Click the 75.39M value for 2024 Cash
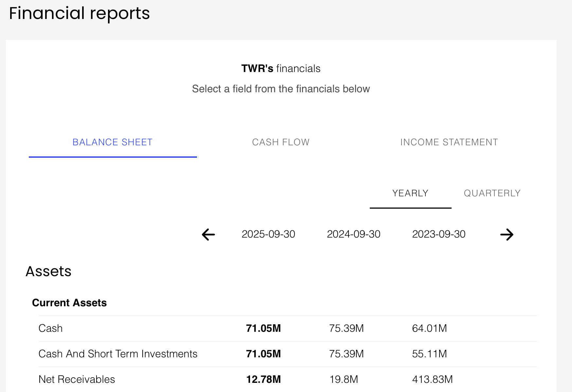572x392 pixels. click(x=347, y=328)
